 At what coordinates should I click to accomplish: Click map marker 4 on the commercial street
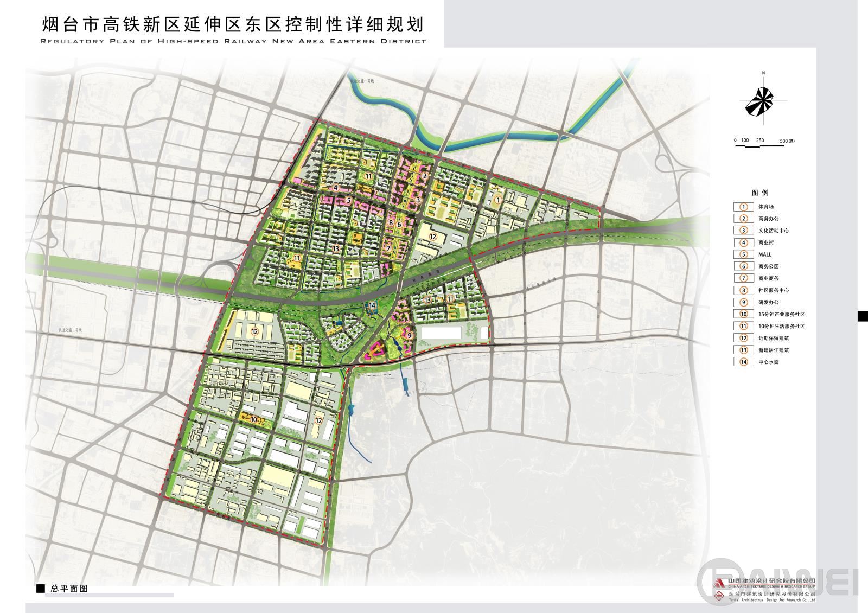[336, 188]
